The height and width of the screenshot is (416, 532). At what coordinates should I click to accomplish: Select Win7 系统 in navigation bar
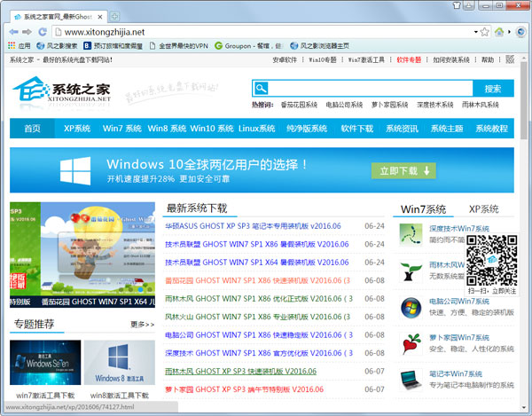121,129
